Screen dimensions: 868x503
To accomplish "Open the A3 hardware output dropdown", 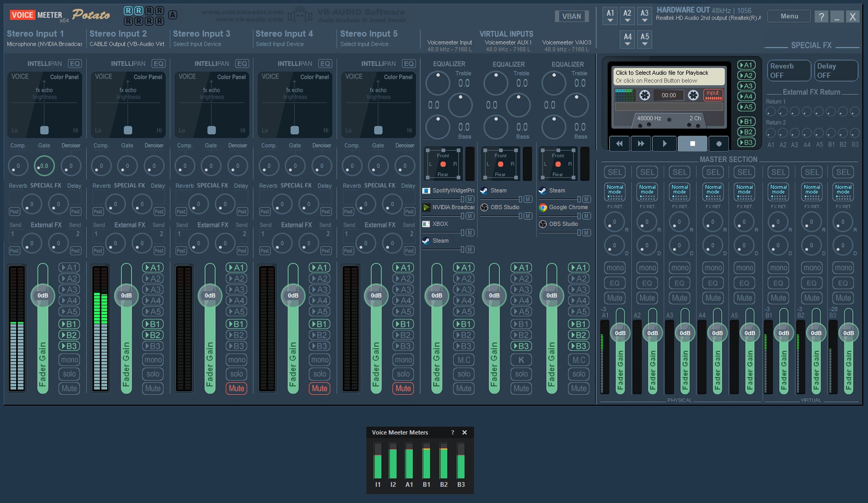I will tap(645, 16).
